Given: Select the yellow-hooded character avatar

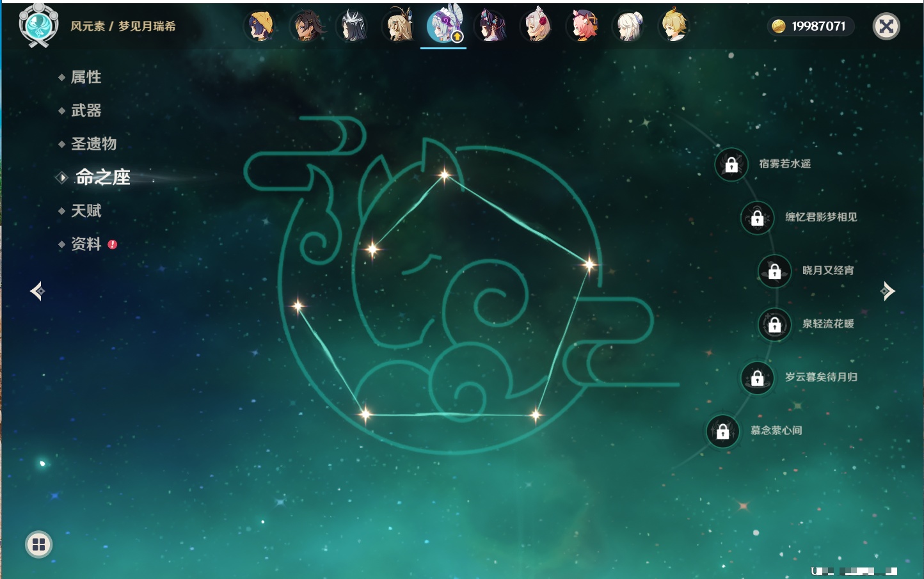Looking at the screenshot, I should click(260, 26).
